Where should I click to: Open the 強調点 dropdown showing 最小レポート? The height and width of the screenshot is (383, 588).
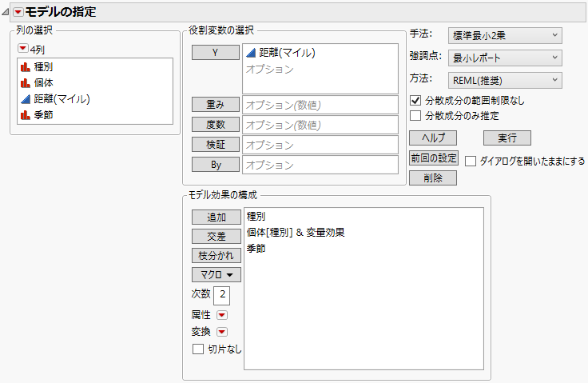pos(505,58)
